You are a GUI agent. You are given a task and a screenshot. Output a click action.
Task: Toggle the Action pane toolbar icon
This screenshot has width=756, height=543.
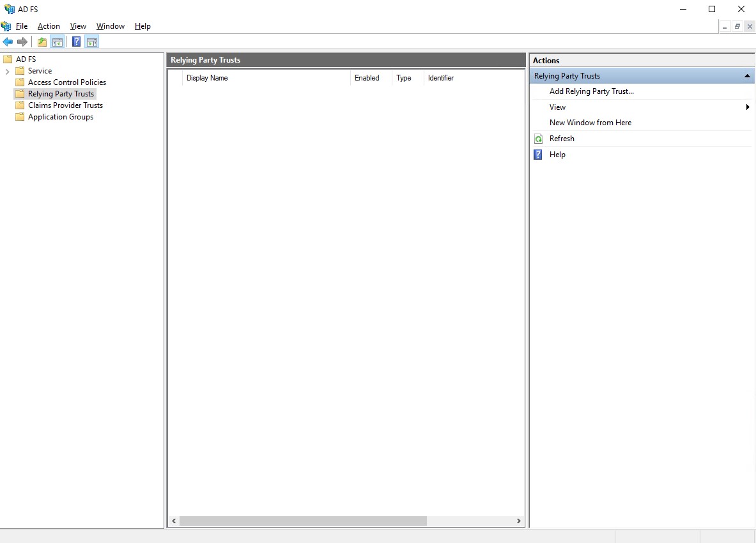pyautogui.click(x=92, y=41)
